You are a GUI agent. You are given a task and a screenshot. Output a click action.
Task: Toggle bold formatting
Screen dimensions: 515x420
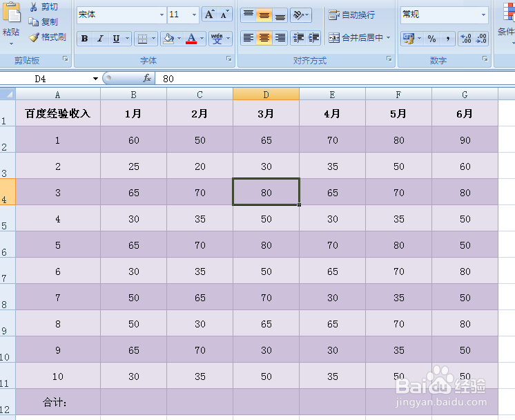(x=84, y=39)
